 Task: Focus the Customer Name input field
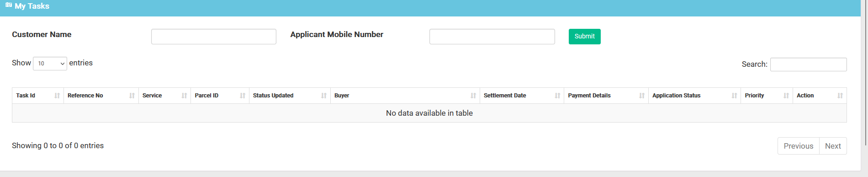tap(214, 37)
